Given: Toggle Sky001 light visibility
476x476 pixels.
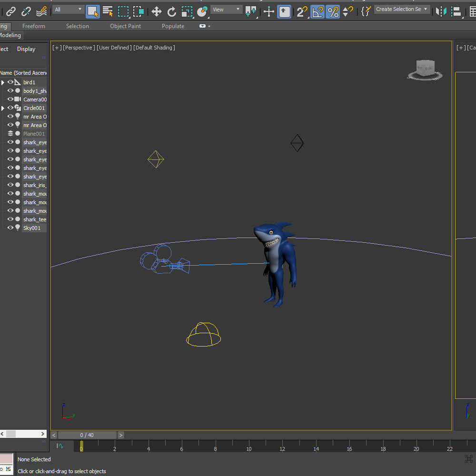Looking at the screenshot, I should pos(10,228).
